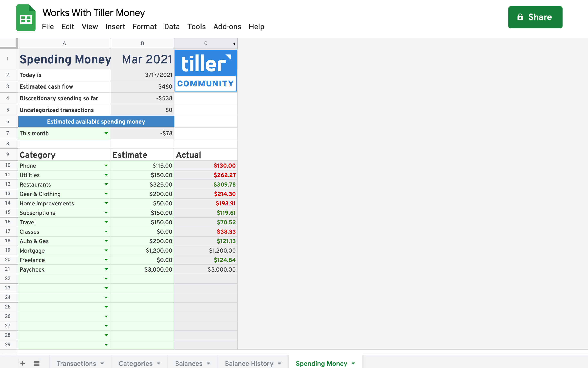Select column B header
This screenshot has width=588, height=368.
142,43
